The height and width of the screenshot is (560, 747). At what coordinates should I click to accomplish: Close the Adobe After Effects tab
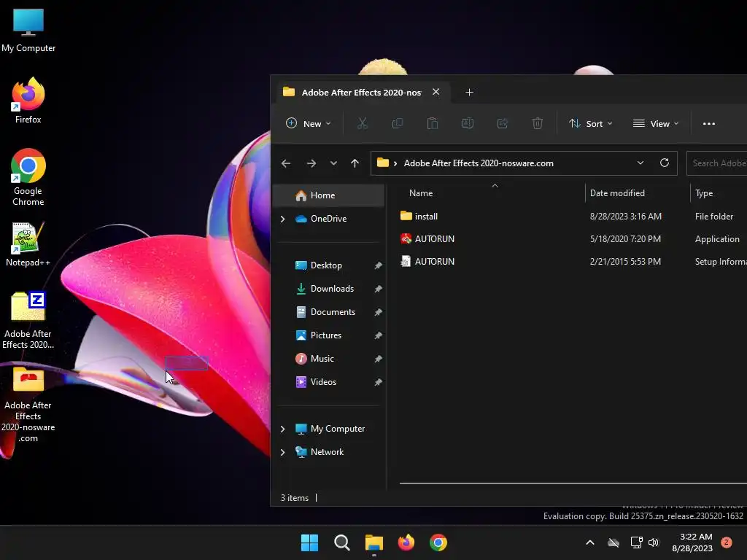pos(436,92)
